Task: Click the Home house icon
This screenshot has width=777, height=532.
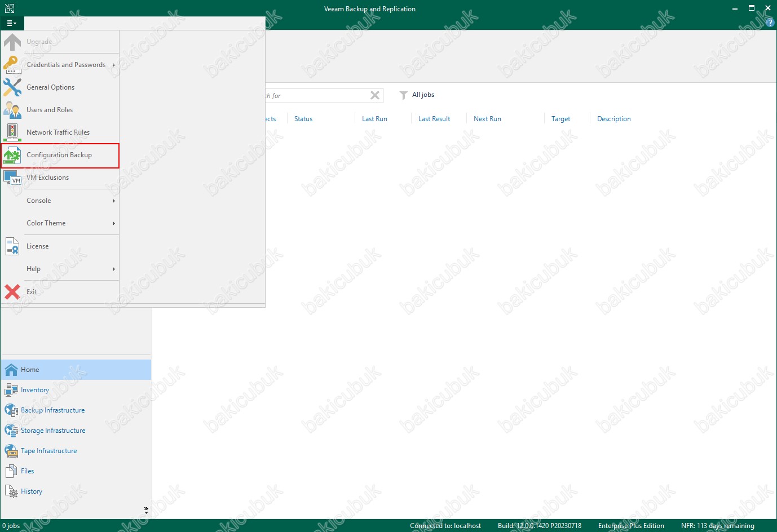Action: [11, 370]
